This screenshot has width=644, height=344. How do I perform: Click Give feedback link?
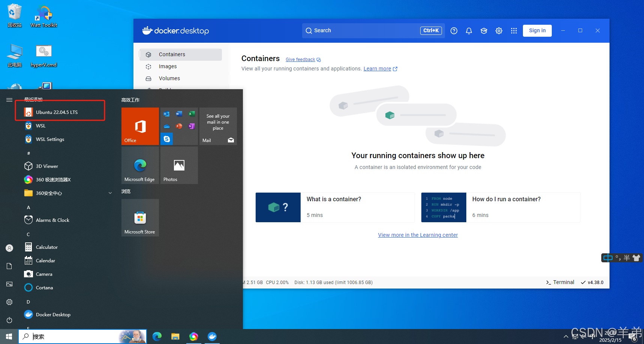click(x=303, y=60)
